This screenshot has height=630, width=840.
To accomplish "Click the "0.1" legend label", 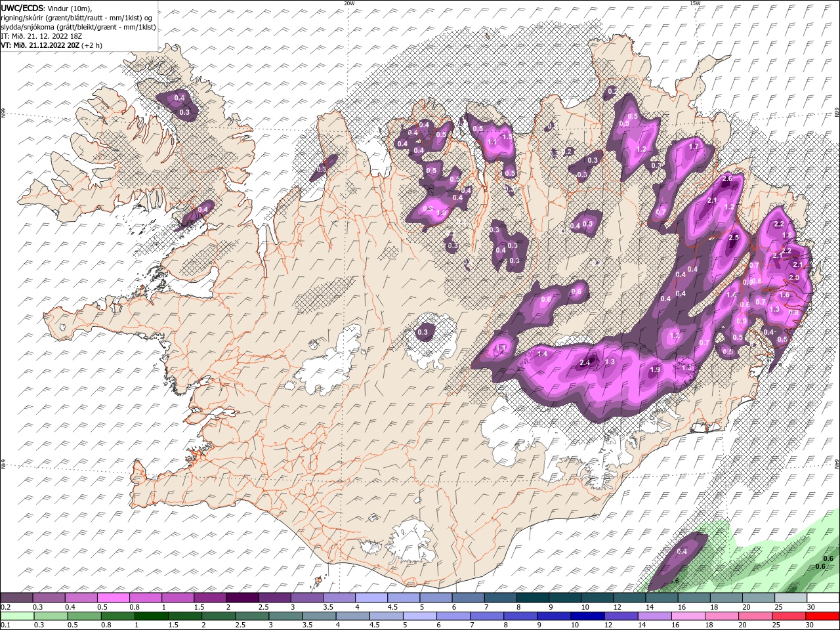I will click(x=6, y=625).
